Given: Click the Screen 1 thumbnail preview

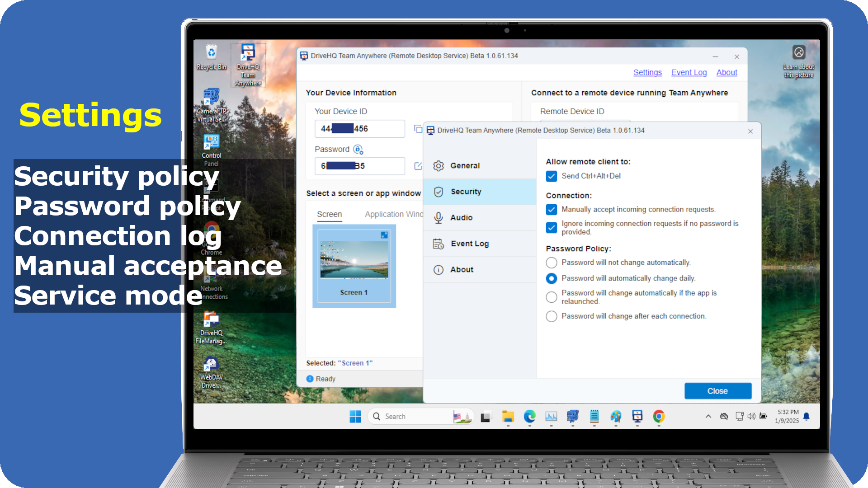Looking at the screenshot, I should pyautogui.click(x=354, y=266).
